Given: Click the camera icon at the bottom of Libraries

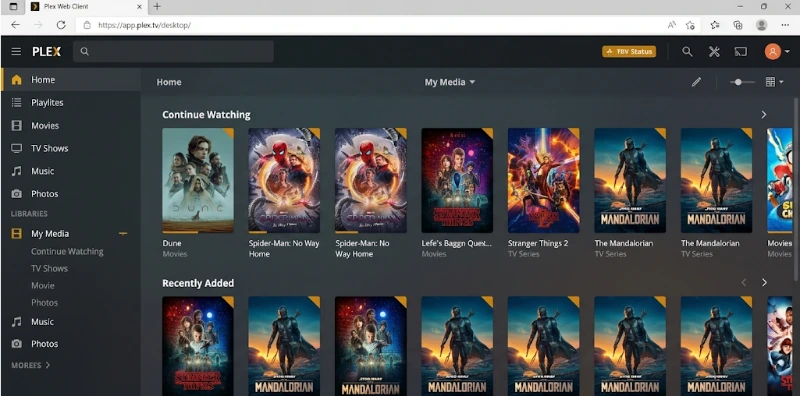Looking at the screenshot, I should pyautogui.click(x=17, y=344).
